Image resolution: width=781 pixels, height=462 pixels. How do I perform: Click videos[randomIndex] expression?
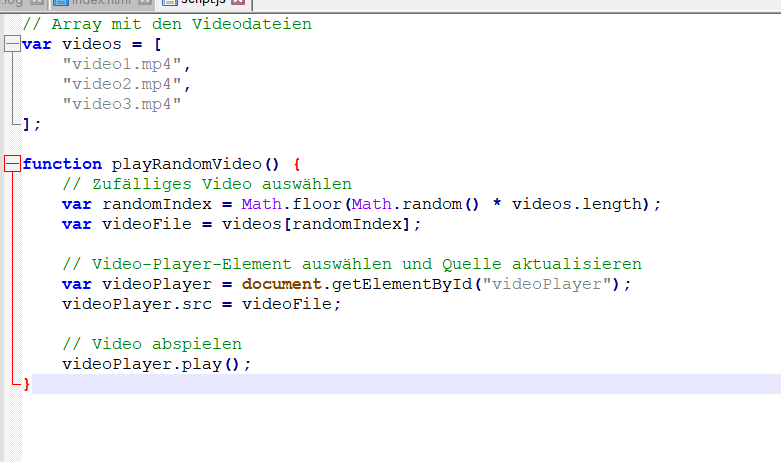(316, 224)
